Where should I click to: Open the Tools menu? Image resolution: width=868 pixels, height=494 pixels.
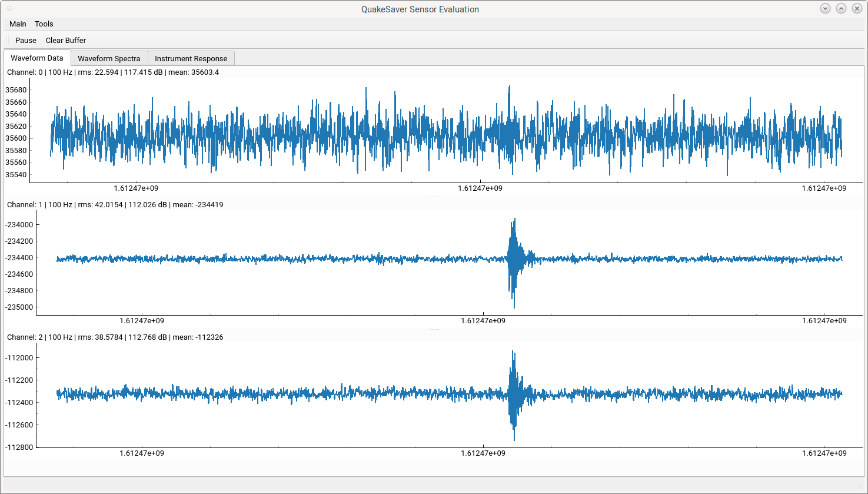(x=44, y=24)
